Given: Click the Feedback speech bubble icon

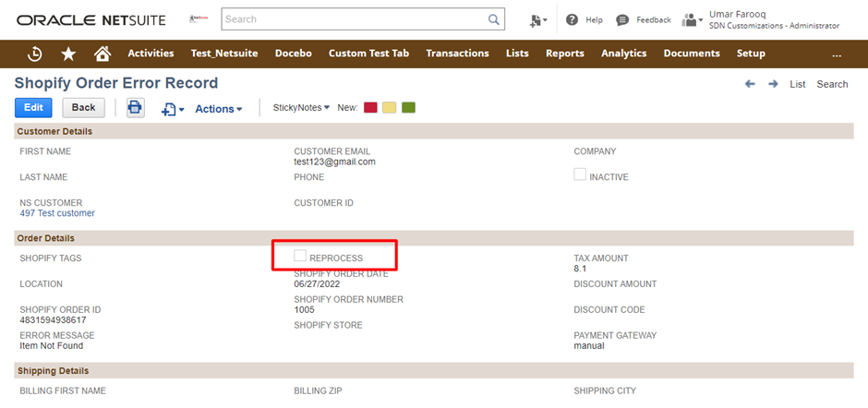Looking at the screenshot, I should point(622,20).
